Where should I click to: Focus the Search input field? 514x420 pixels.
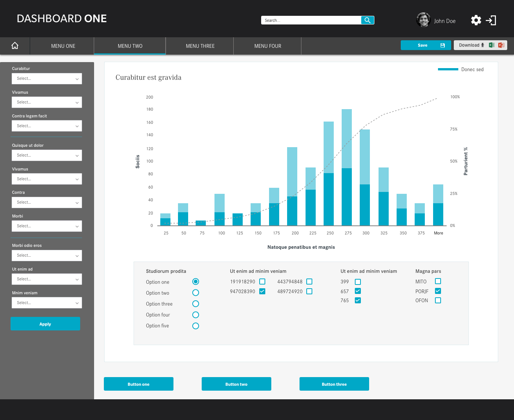pos(311,20)
